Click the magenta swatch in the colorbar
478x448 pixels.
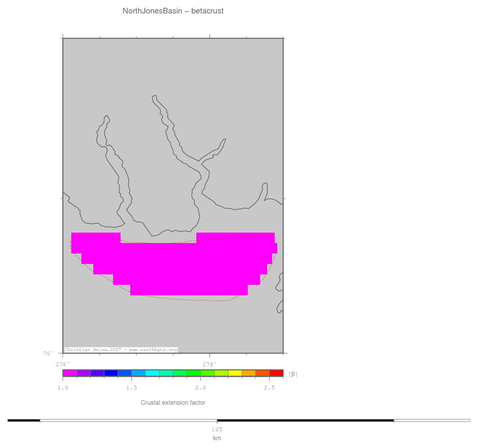pos(70,373)
